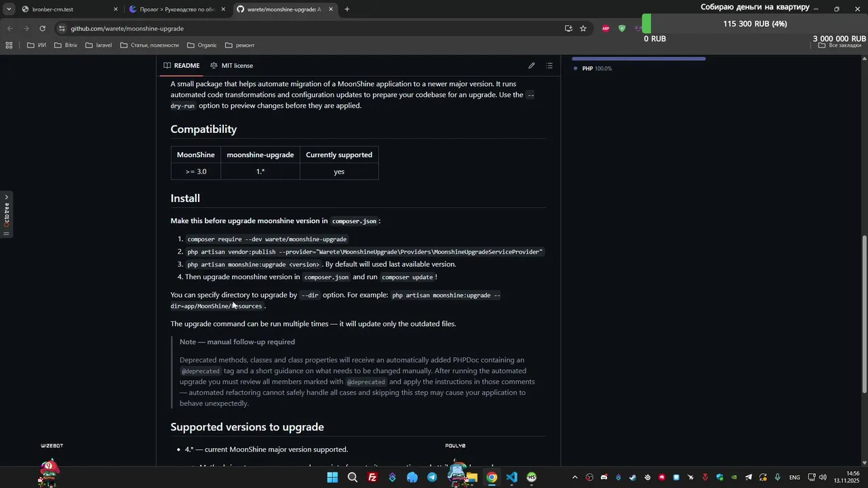This screenshot has width=868, height=488.
Task: Click the languages progress bar
Action: point(639,59)
